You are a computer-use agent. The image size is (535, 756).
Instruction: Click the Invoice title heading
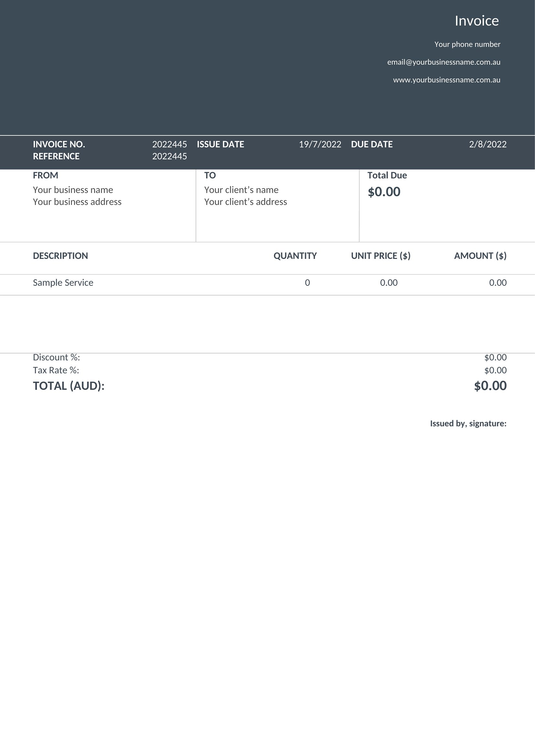(x=477, y=21)
